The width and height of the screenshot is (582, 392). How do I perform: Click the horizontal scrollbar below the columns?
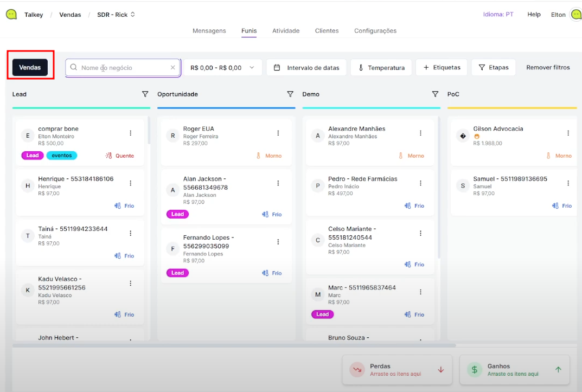click(x=233, y=345)
